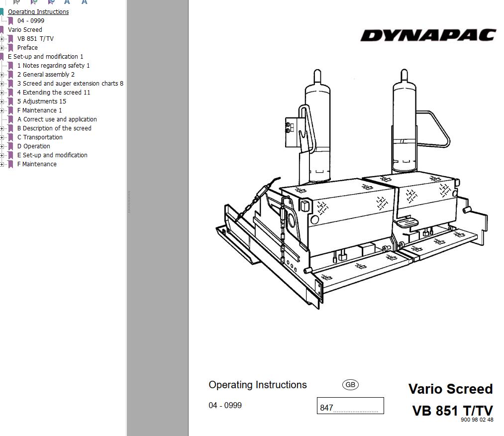Click 'Vario Screed' heading on the document page
This screenshot has height=436, width=504.
(450, 389)
